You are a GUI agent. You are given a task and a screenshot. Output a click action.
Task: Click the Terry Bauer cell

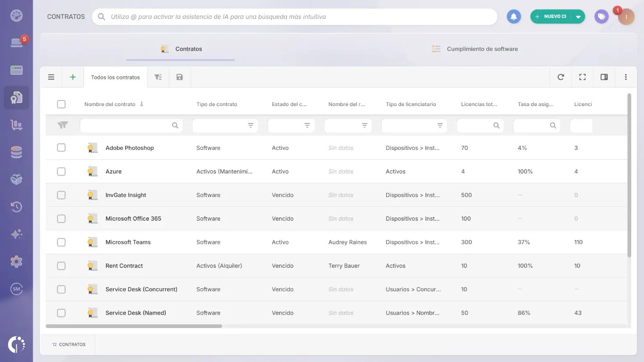344,266
